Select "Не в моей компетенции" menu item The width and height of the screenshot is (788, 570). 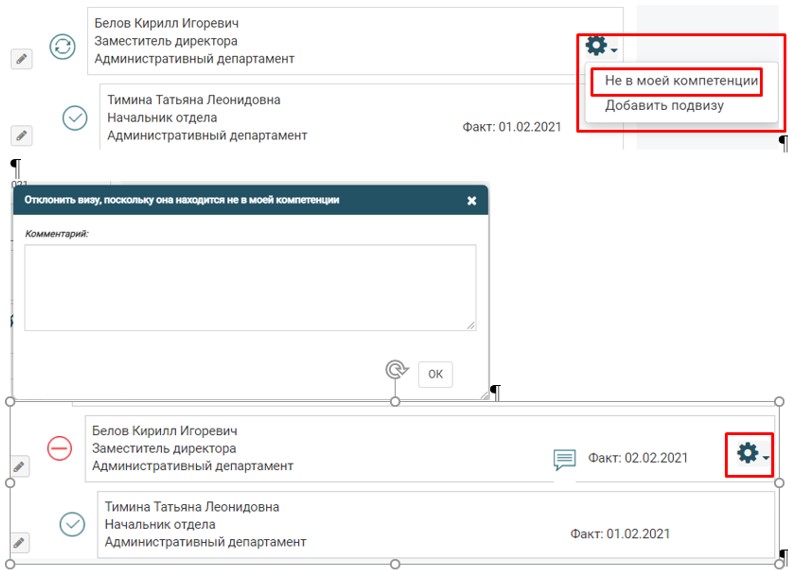click(x=681, y=80)
